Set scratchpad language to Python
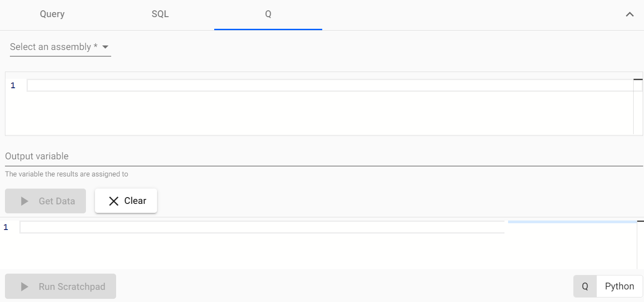This screenshot has height=302, width=644. click(x=620, y=286)
